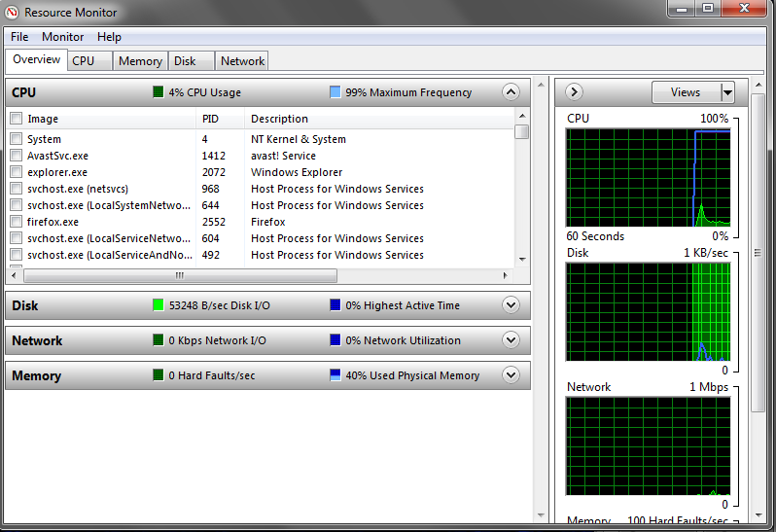The height and width of the screenshot is (532, 776).
Task: Click the Views button
Action: click(x=686, y=92)
